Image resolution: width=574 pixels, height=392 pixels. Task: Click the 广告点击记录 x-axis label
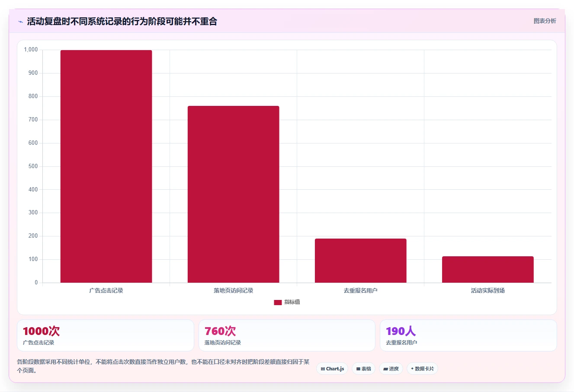coord(106,290)
